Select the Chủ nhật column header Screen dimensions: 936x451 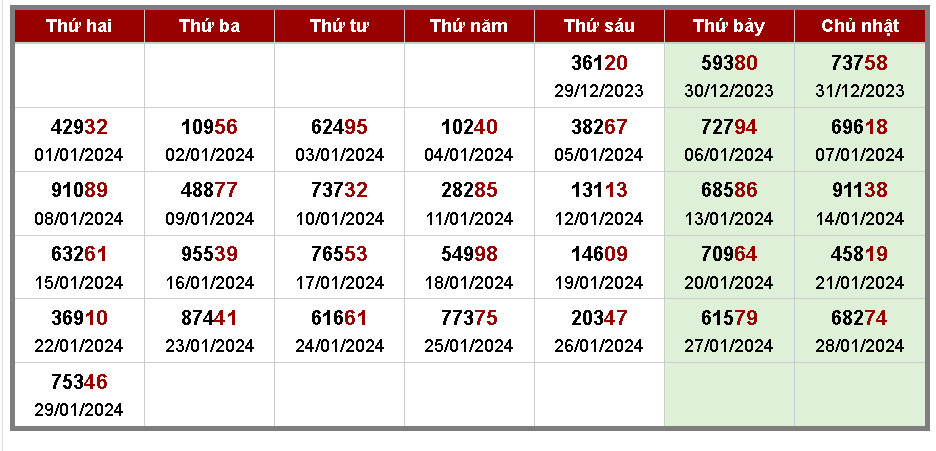click(x=860, y=26)
